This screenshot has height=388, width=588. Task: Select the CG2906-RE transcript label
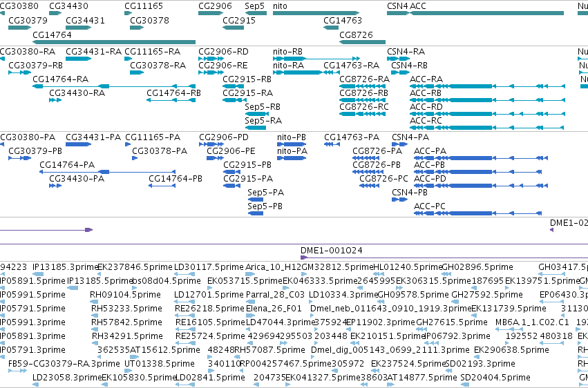pos(222,66)
